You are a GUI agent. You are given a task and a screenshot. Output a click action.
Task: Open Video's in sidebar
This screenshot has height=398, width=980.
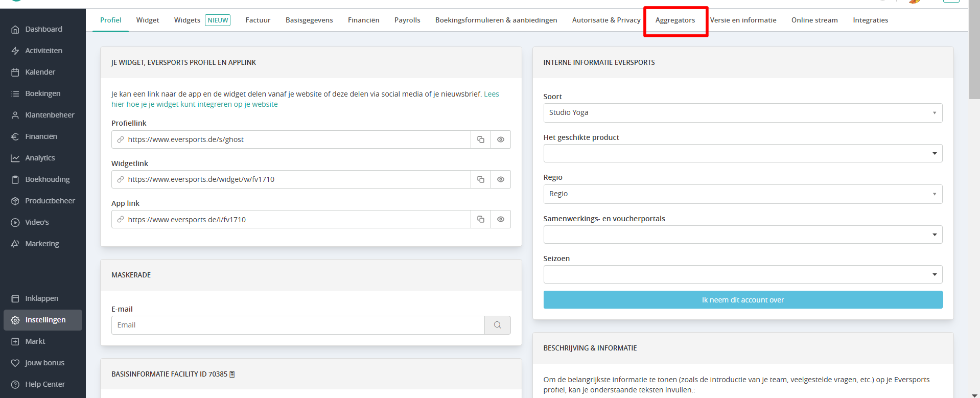click(x=43, y=222)
